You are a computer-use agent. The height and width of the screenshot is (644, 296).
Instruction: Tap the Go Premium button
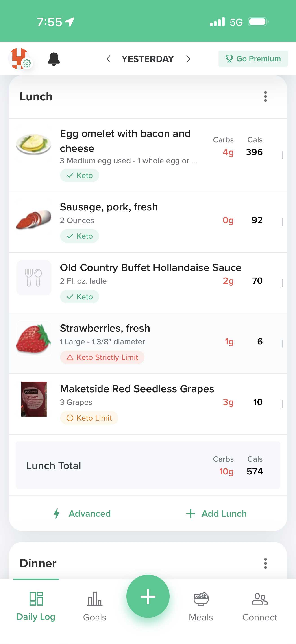click(253, 59)
